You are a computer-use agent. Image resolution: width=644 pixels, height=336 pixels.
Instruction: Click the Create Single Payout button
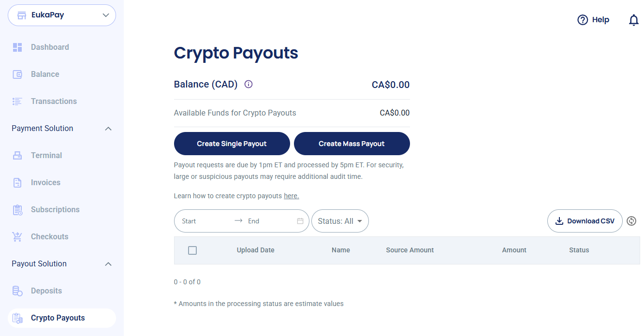click(232, 144)
